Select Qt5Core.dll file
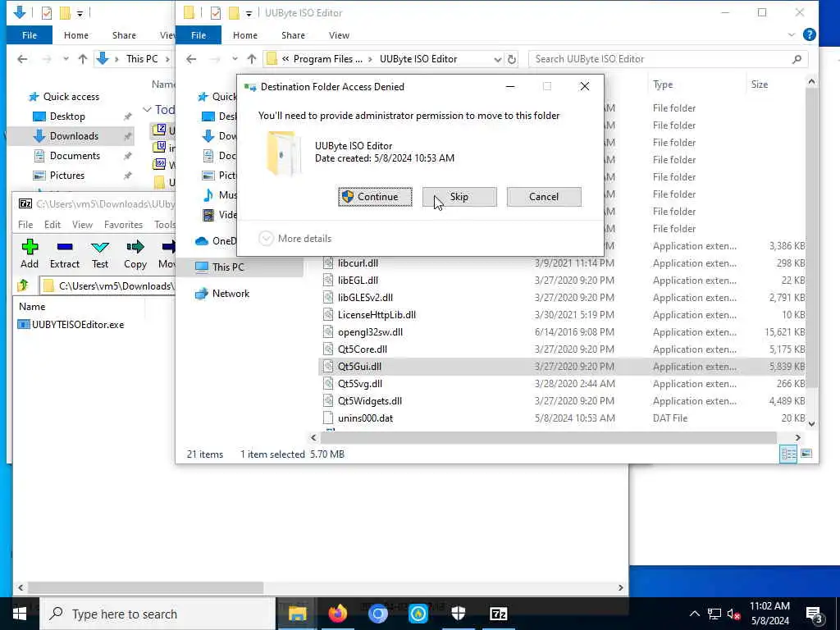 [362, 349]
